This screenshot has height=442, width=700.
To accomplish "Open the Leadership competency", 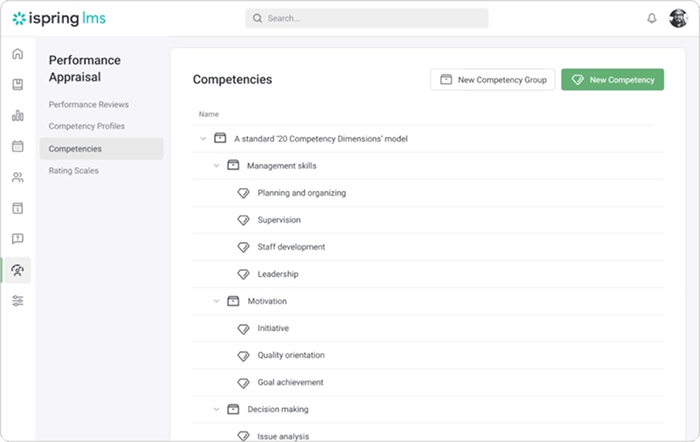I will [x=278, y=274].
